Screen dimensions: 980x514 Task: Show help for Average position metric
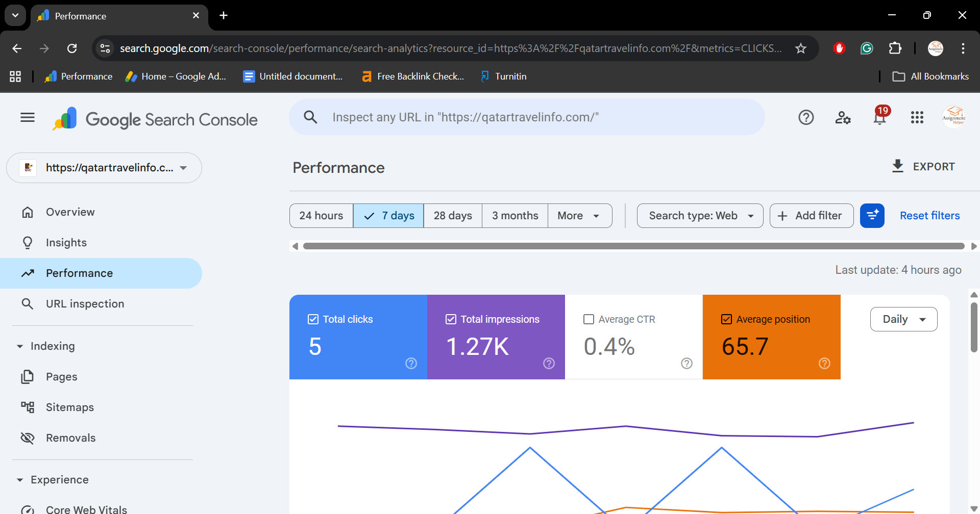(x=824, y=363)
